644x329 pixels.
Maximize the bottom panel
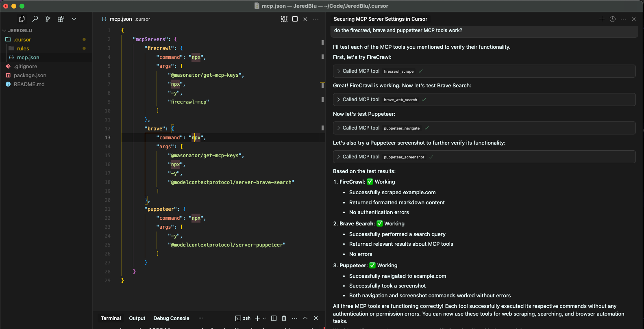pos(305,318)
